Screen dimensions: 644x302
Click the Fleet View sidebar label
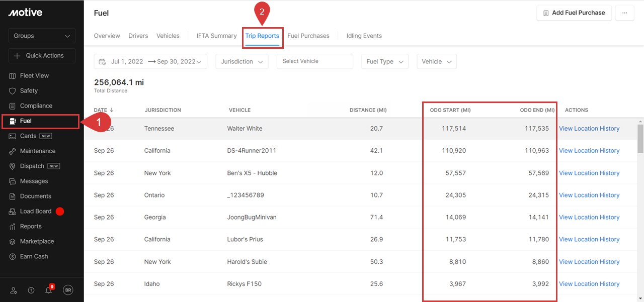point(35,76)
